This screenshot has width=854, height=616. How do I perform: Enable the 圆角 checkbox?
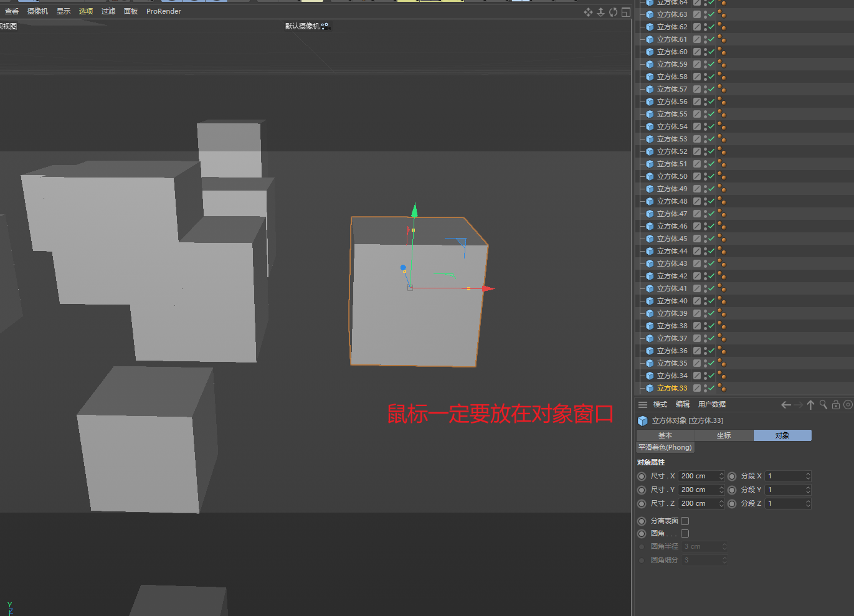coord(685,533)
